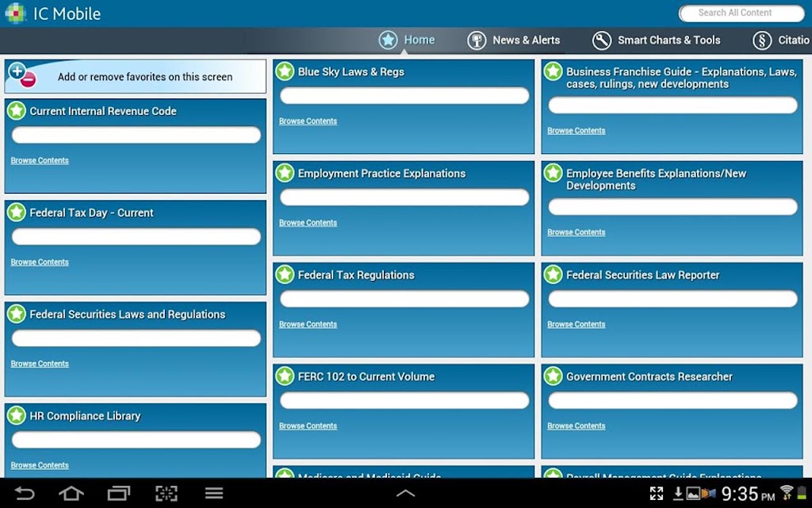Screen dimensions: 812x508
Task: Tap the Wi-Fi signal icon
Action: coord(786,492)
